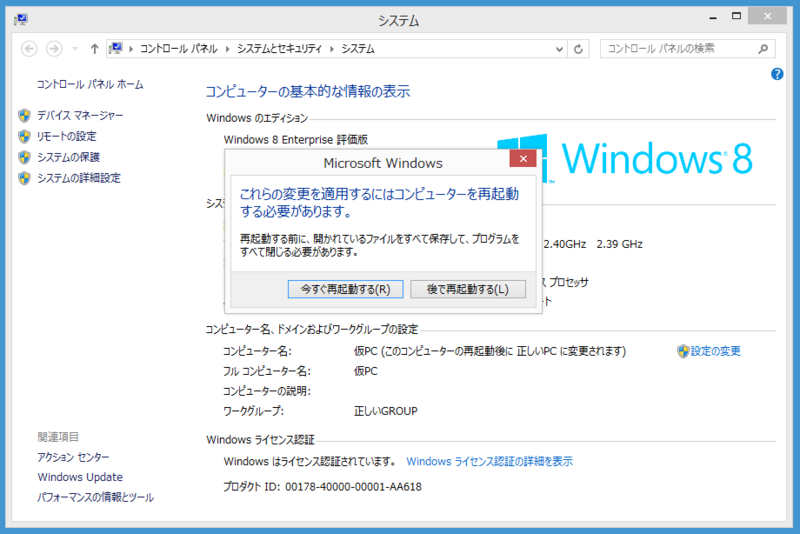Click shield icon beside リモートの設定
The width and height of the screenshot is (800, 534).
tap(24, 136)
